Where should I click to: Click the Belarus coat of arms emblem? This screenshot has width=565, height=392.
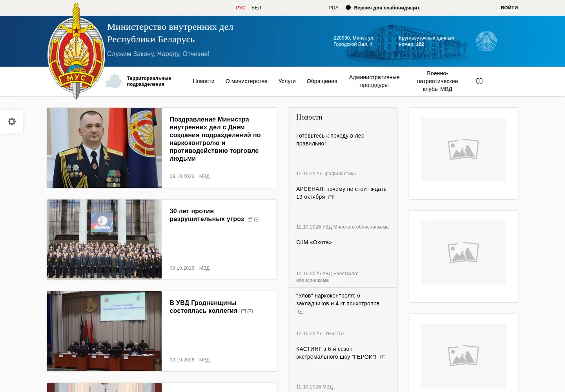coord(487,41)
